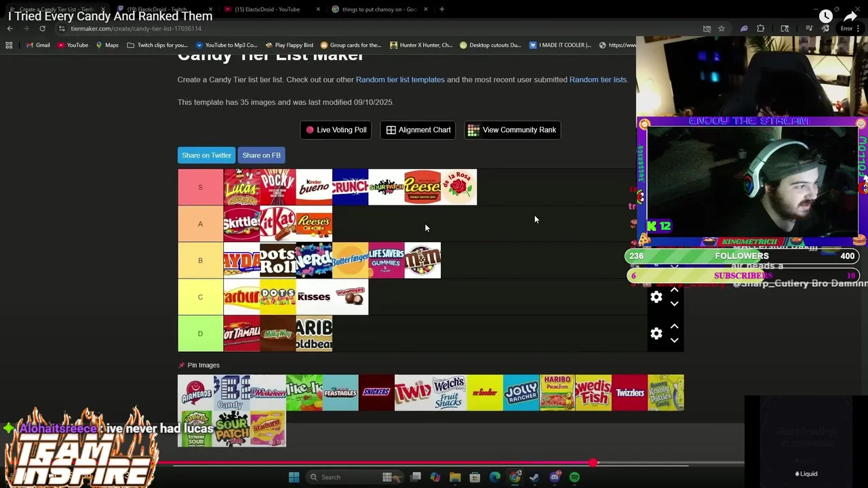Pick the Jolly Rancher candy image

pos(521,392)
